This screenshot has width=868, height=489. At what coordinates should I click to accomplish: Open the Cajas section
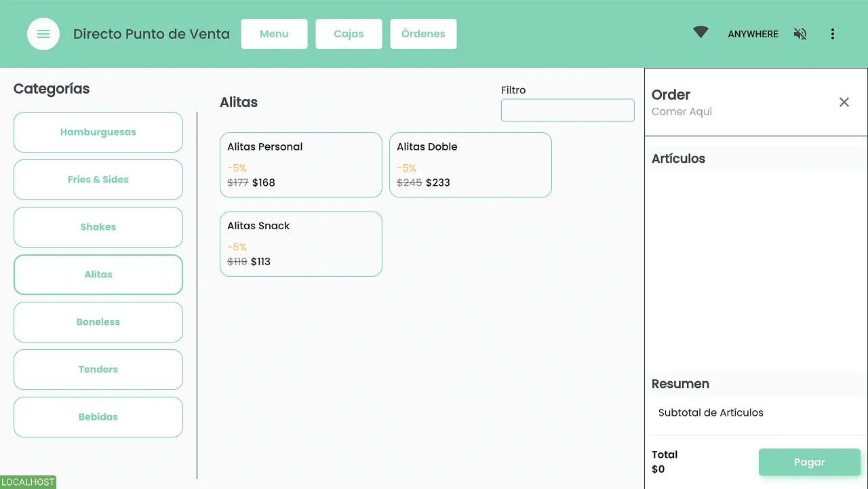349,34
